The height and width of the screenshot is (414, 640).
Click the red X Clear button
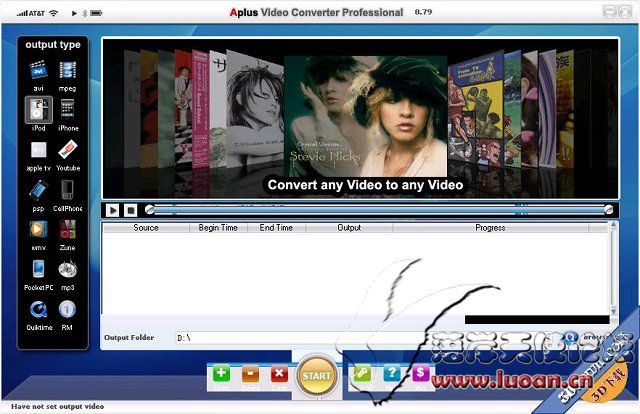pyautogui.click(x=279, y=374)
